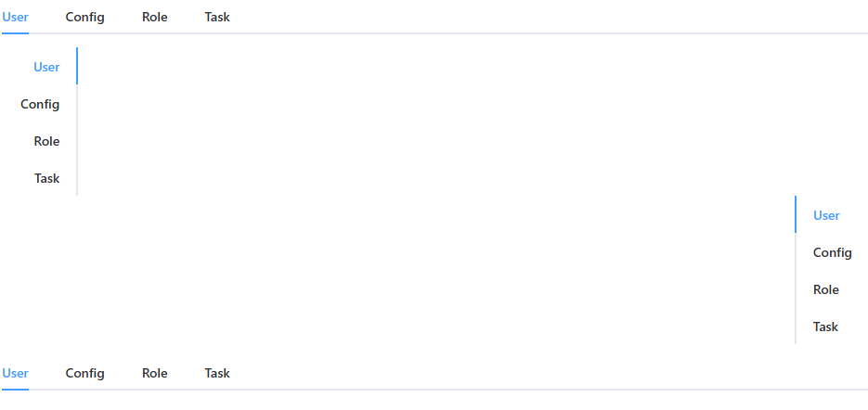Open Role in the left vertical tab list
This screenshot has width=868, height=410.
[46, 141]
